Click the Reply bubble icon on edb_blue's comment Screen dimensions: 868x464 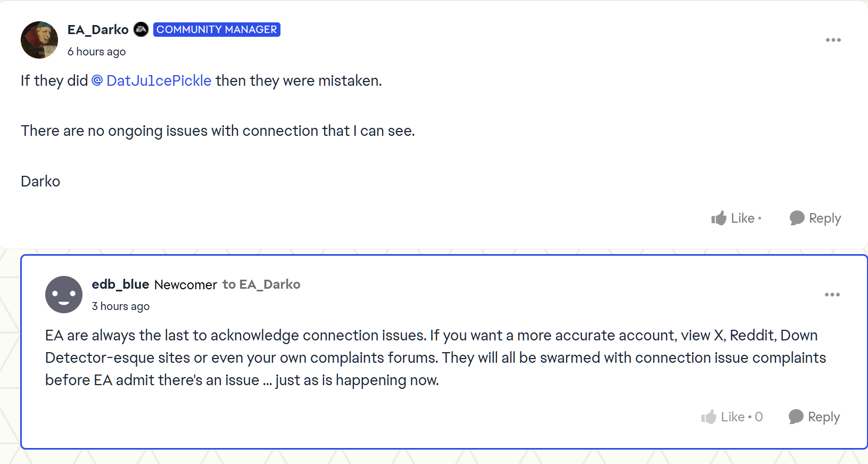pyautogui.click(x=796, y=417)
